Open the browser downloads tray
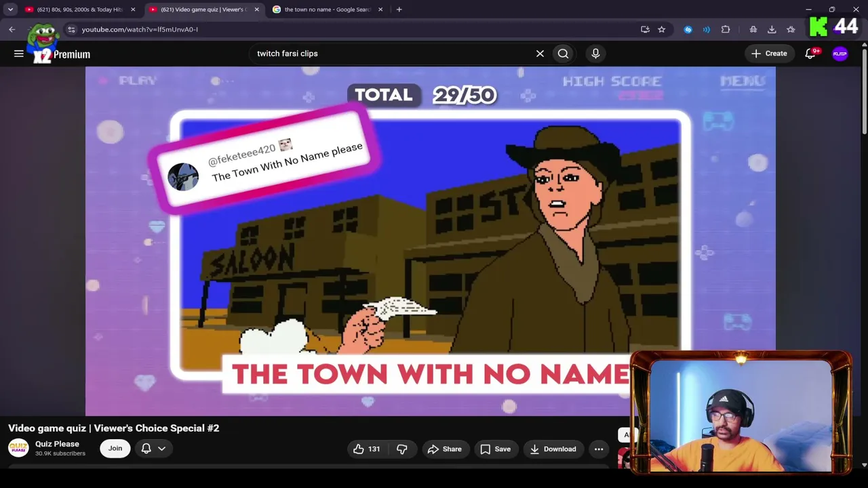Viewport: 868px width, 488px height. [x=772, y=29]
